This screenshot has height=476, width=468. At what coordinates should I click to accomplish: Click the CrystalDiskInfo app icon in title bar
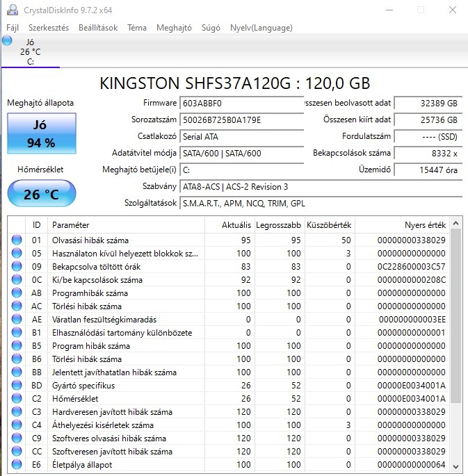[x=13, y=10]
